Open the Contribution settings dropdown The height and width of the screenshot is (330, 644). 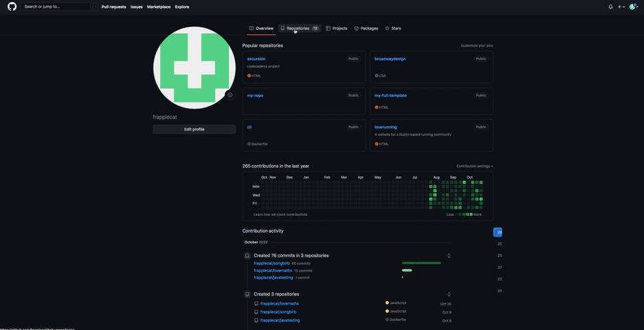coord(475,166)
